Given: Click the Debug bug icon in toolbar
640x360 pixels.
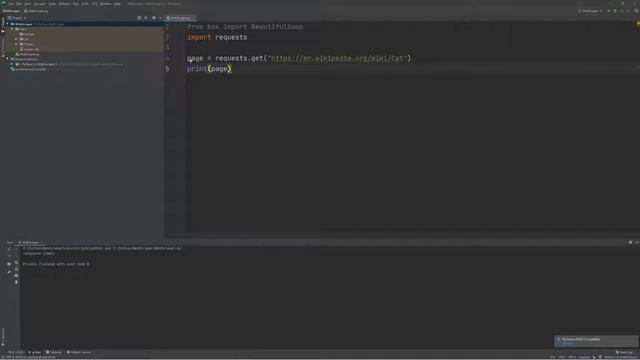Looking at the screenshot, I should (615, 11).
